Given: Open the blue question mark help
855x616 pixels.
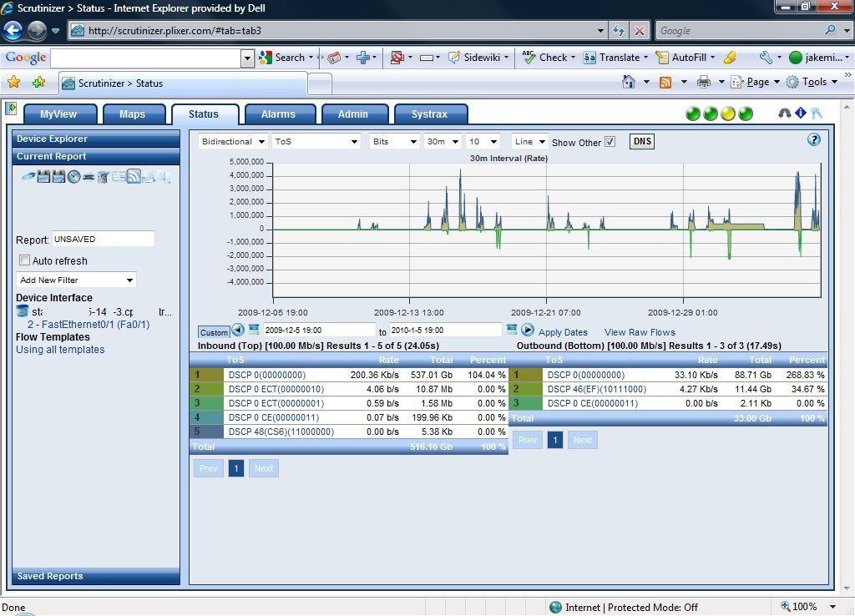Looking at the screenshot, I should pyautogui.click(x=813, y=139).
